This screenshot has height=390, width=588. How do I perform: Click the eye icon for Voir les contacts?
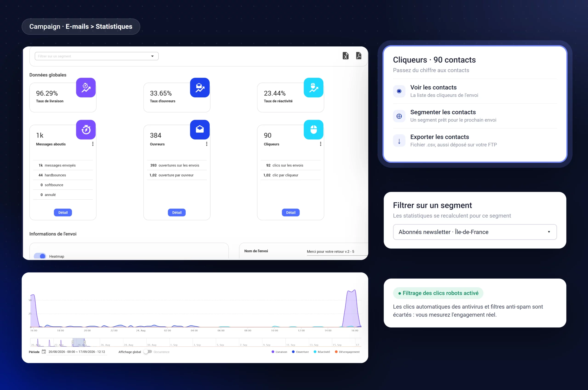[399, 91]
